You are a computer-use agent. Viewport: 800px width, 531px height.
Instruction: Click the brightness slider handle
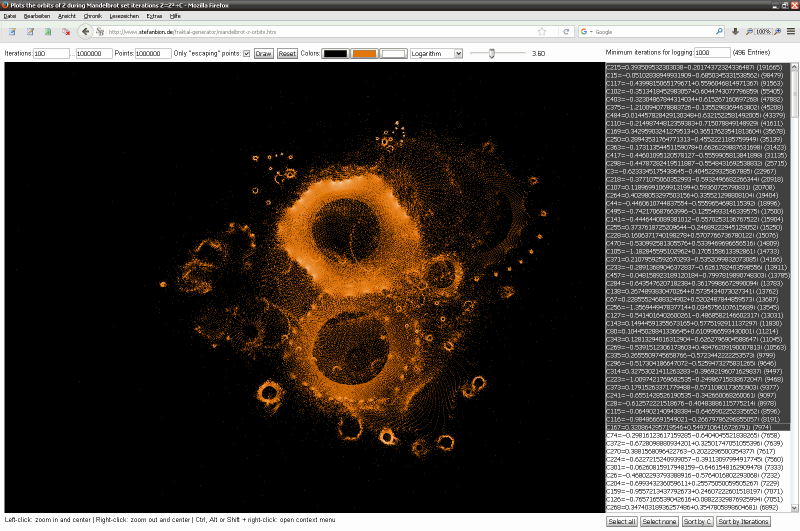490,53
